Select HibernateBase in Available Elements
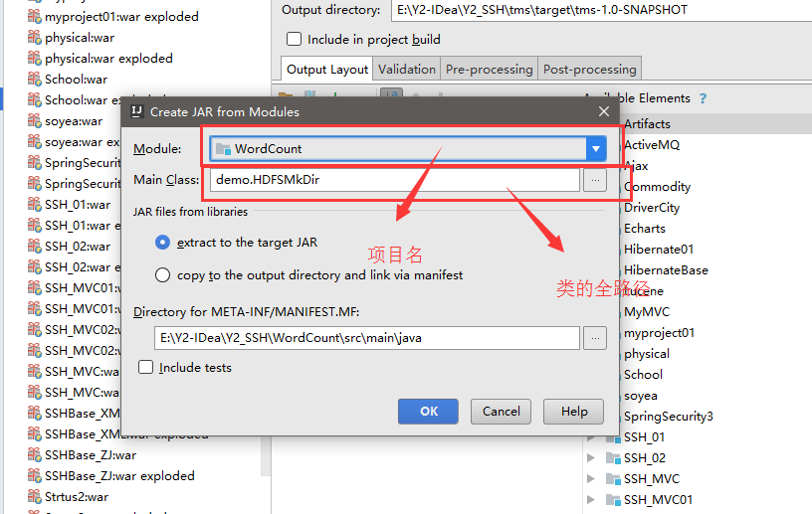Viewport: 812px width, 514px height. (x=666, y=270)
